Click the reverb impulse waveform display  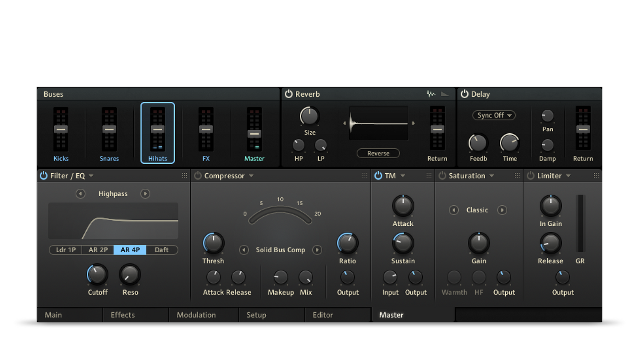point(379,123)
